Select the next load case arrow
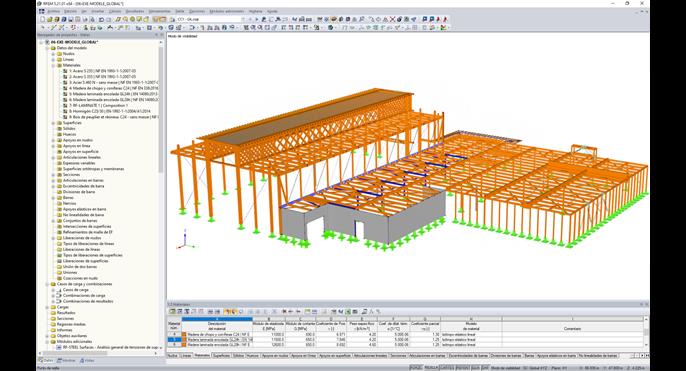 click(257, 19)
